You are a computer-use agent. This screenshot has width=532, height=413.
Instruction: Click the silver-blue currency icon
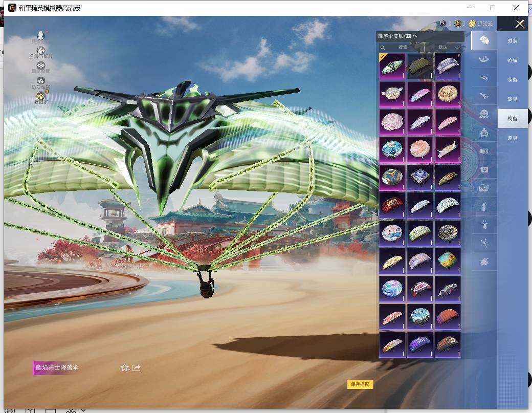[443, 24]
